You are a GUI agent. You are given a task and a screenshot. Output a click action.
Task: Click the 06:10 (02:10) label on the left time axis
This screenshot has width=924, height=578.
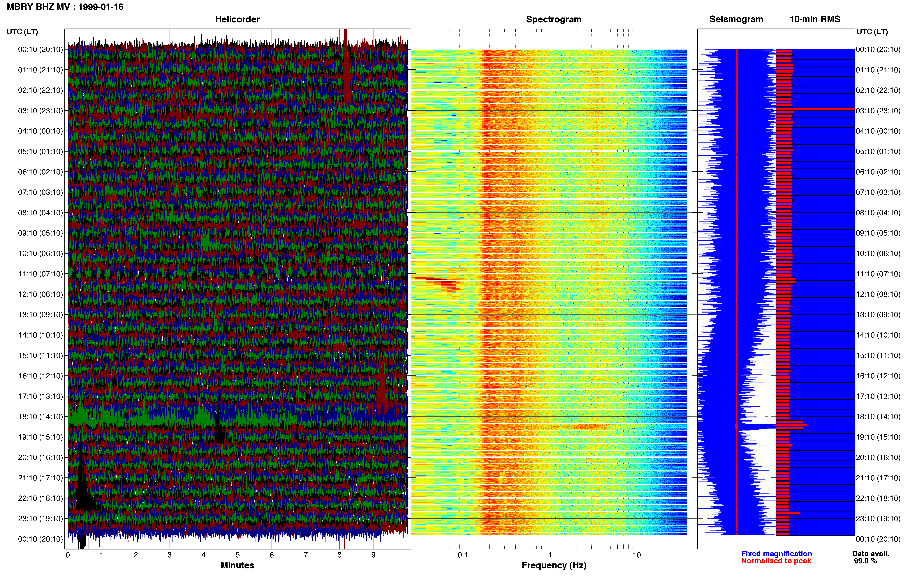[41, 172]
